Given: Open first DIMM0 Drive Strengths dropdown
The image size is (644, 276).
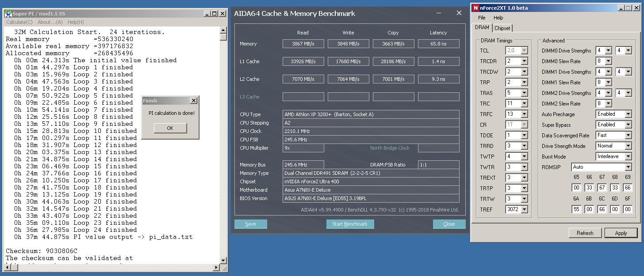Looking at the screenshot, I should coord(608,51).
